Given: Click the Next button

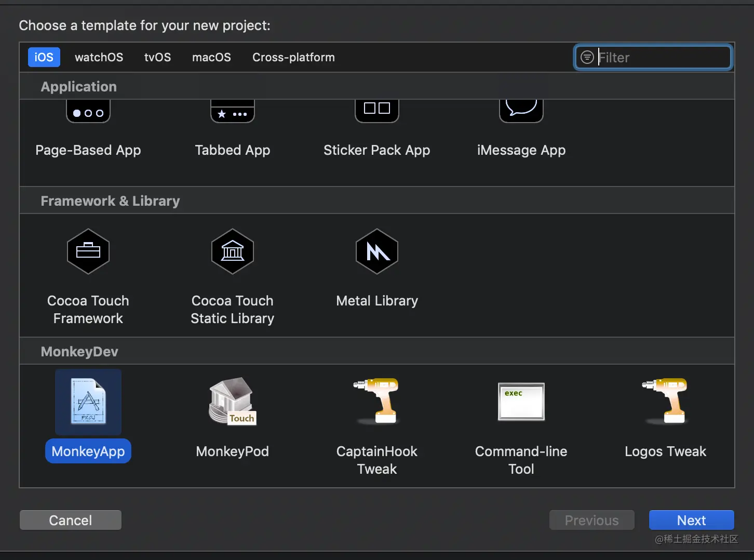Looking at the screenshot, I should [692, 520].
